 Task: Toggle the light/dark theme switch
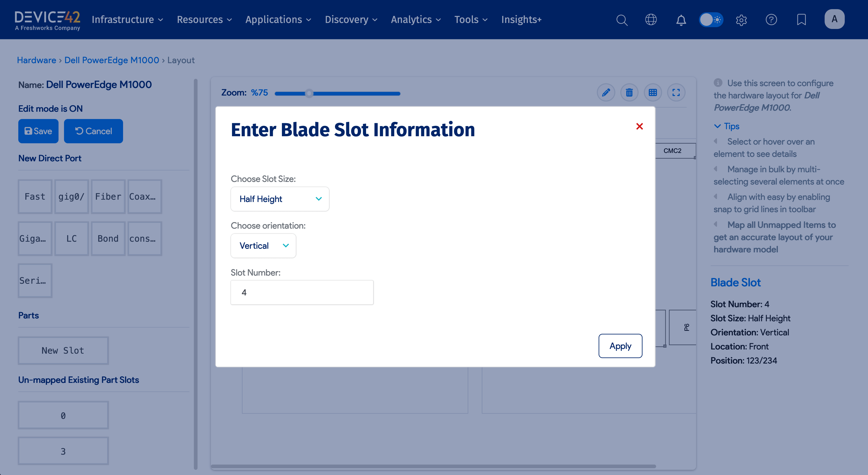point(711,20)
